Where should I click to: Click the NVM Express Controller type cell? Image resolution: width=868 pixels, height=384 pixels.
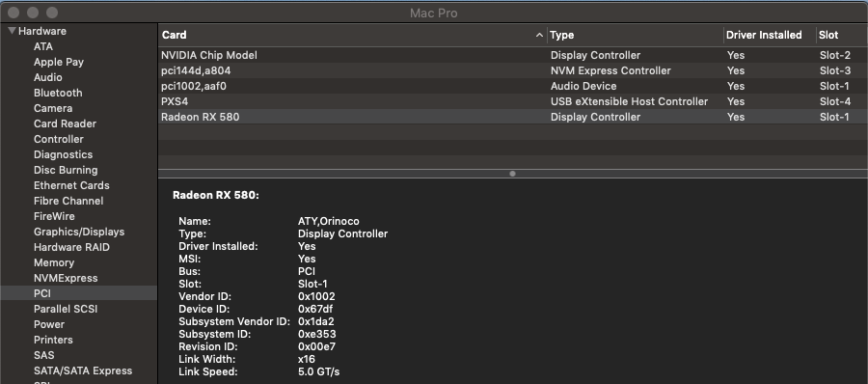click(610, 71)
